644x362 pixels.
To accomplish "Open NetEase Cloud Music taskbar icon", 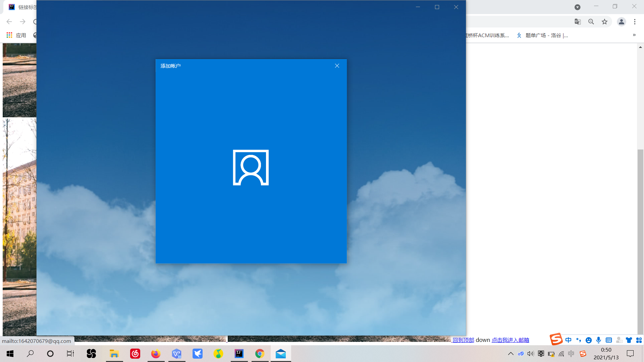I will 135,354.
